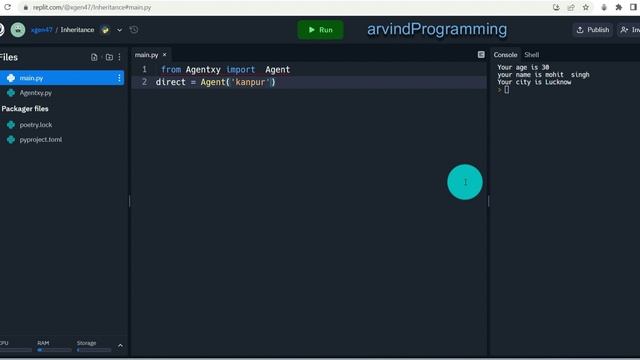Click the Packager files heading
This screenshot has width=640, height=360.
25,109
